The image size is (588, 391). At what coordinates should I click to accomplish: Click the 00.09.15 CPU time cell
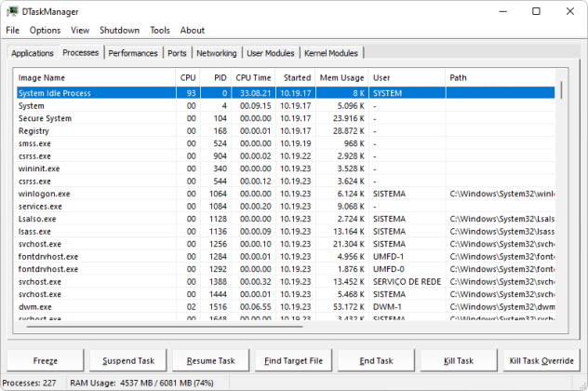coord(255,106)
